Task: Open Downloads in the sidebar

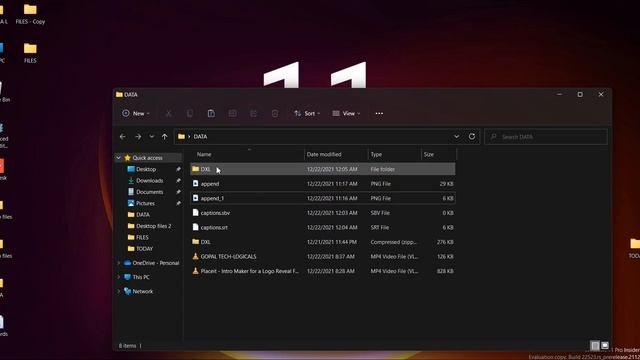Action: pyautogui.click(x=149, y=180)
